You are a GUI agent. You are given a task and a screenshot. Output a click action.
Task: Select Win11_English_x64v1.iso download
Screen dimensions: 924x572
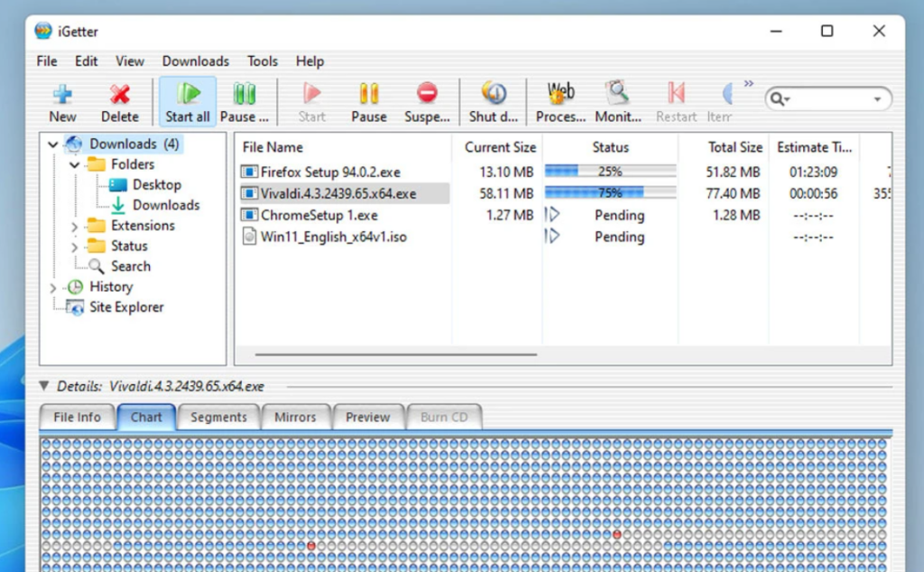coord(334,236)
